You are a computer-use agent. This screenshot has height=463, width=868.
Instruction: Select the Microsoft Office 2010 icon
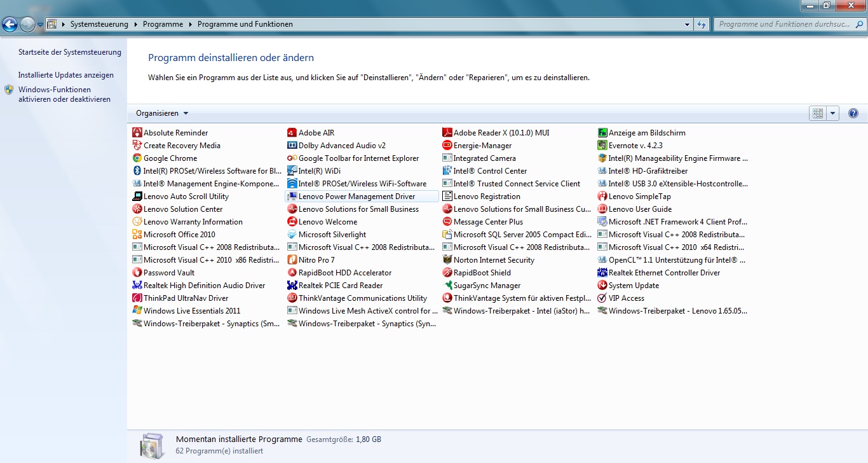pos(137,235)
